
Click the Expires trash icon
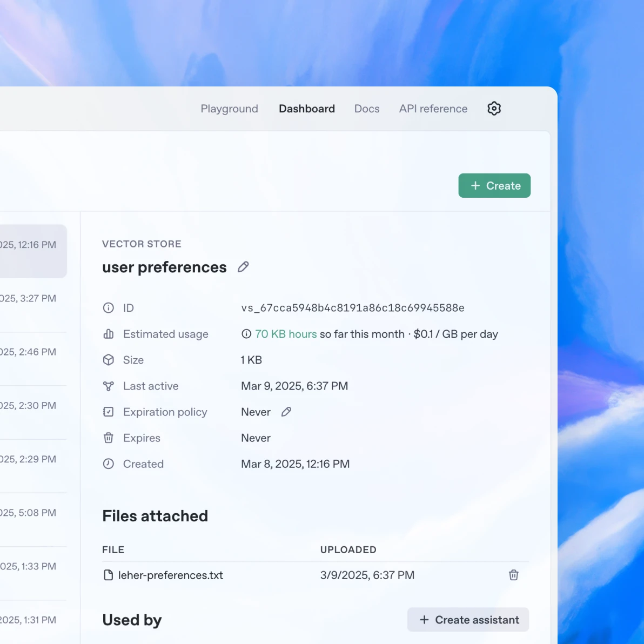(x=109, y=438)
